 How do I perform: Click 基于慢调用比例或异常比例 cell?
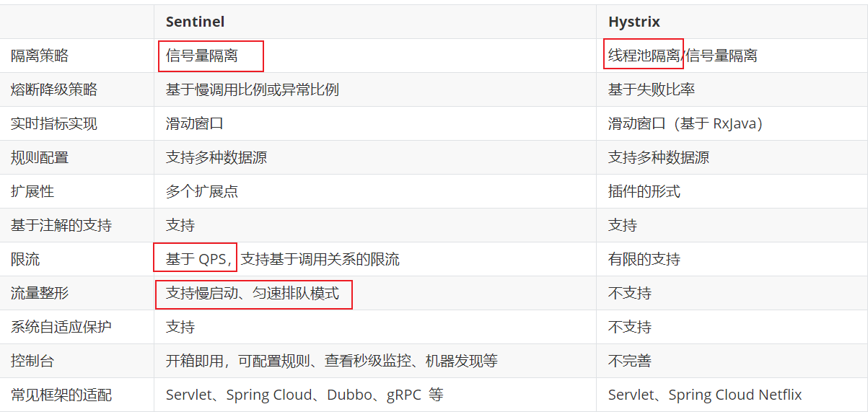(253, 89)
